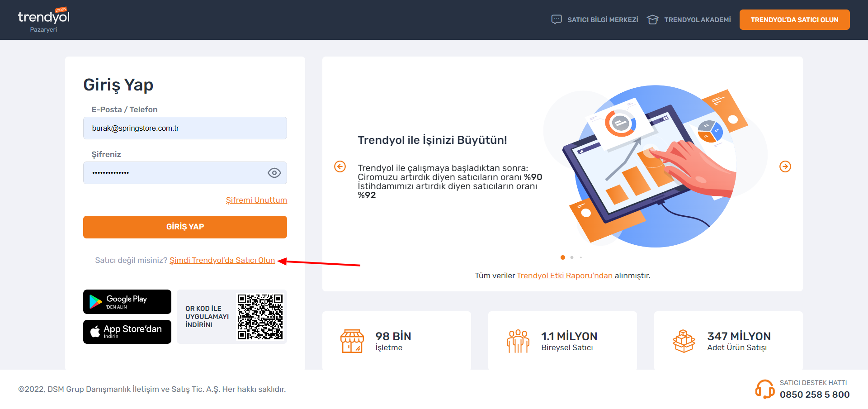Select the first carousel pagination dot
The width and height of the screenshot is (868, 409).
[x=563, y=257]
